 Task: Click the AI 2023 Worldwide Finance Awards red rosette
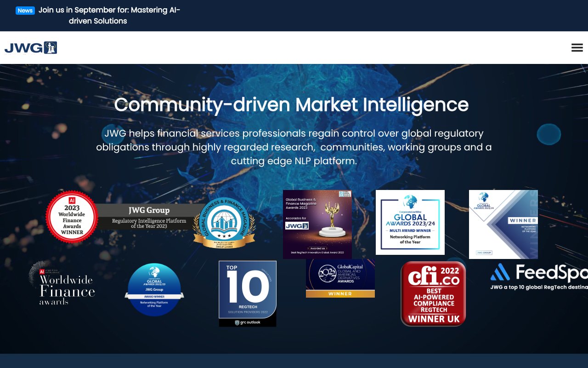click(72, 216)
